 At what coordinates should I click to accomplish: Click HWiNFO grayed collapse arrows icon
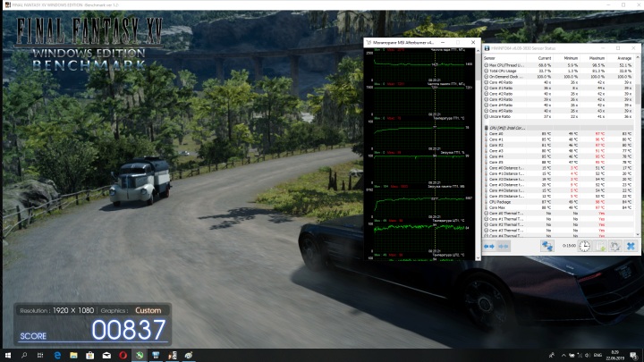click(x=503, y=247)
